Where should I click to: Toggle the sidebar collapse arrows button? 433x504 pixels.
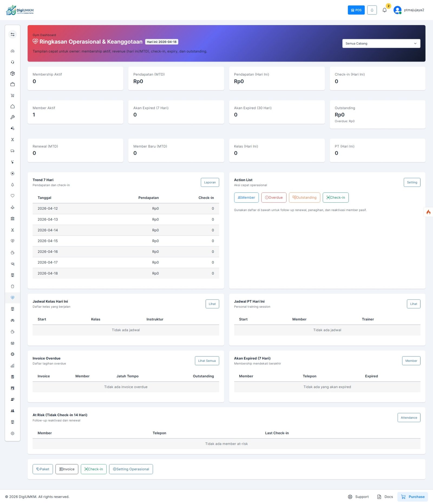pos(12,34)
